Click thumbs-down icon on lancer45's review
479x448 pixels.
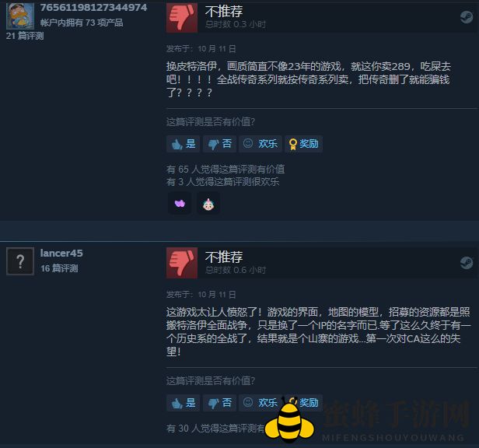(x=182, y=263)
